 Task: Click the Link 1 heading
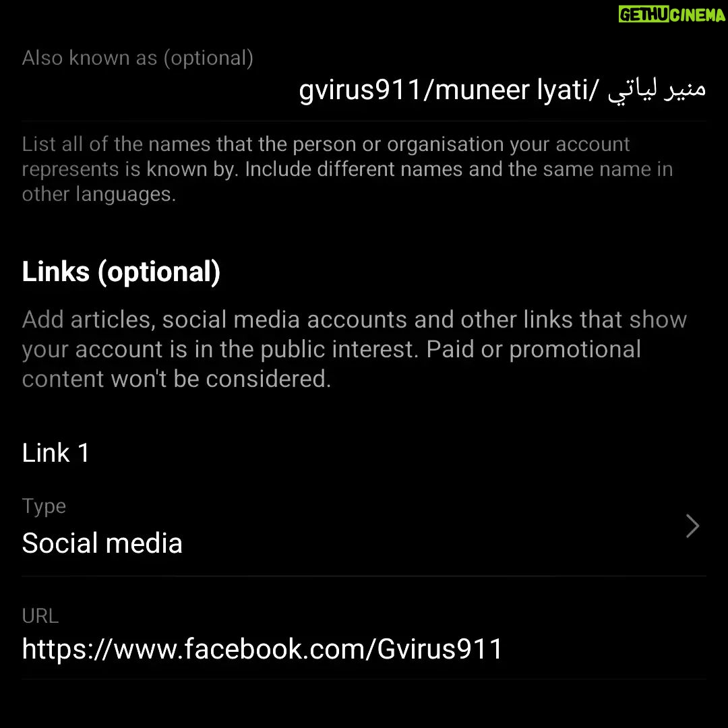55,453
